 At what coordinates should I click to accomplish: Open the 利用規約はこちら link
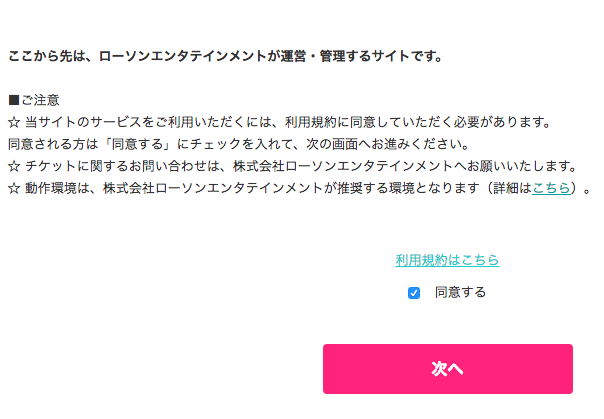pos(447,260)
